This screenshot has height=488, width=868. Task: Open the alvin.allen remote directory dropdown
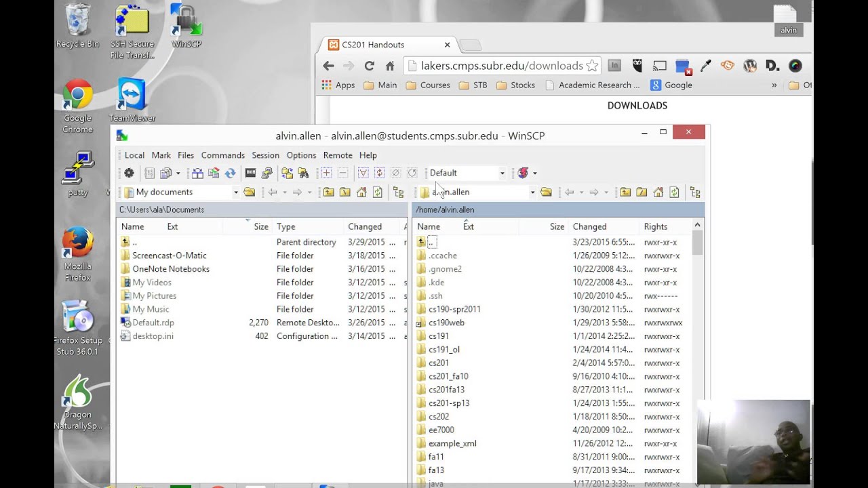(x=532, y=192)
